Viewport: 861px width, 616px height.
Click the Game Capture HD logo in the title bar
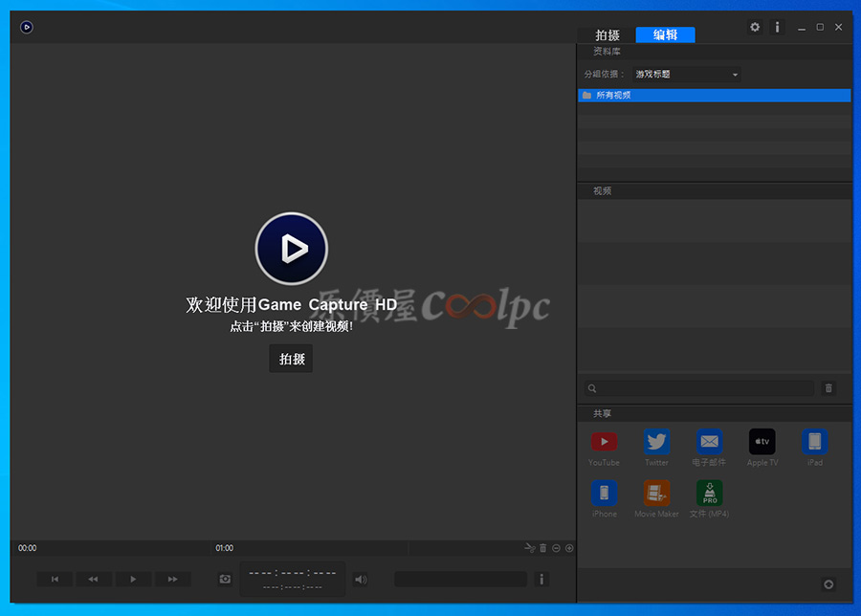click(x=27, y=27)
